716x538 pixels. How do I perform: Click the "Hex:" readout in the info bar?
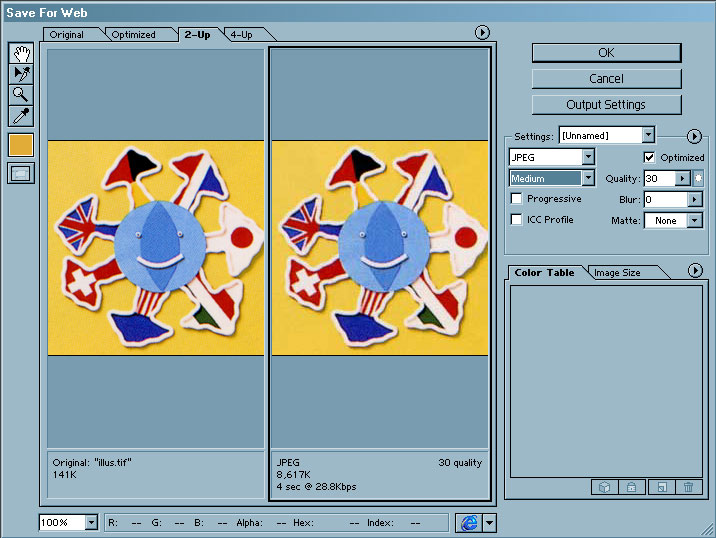[303, 522]
